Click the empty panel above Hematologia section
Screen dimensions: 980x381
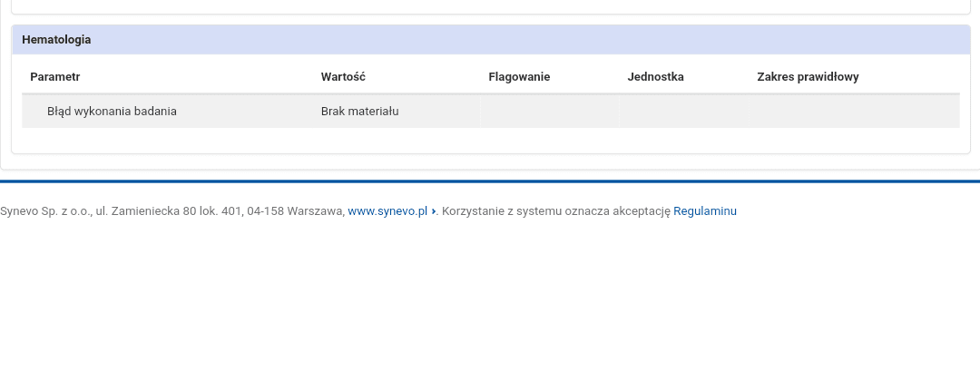click(x=490, y=5)
